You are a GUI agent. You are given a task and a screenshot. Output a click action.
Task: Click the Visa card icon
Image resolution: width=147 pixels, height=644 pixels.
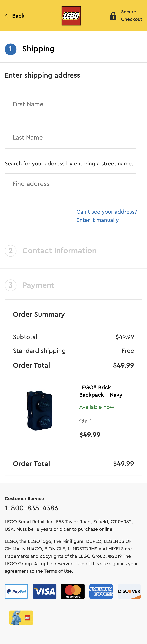point(45,591)
